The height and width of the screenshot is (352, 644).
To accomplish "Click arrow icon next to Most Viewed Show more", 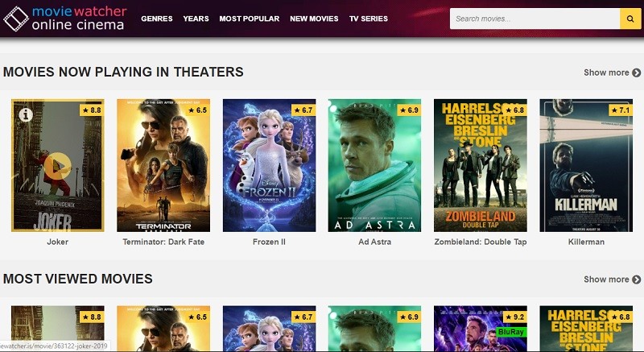I will [x=636, y=280].
